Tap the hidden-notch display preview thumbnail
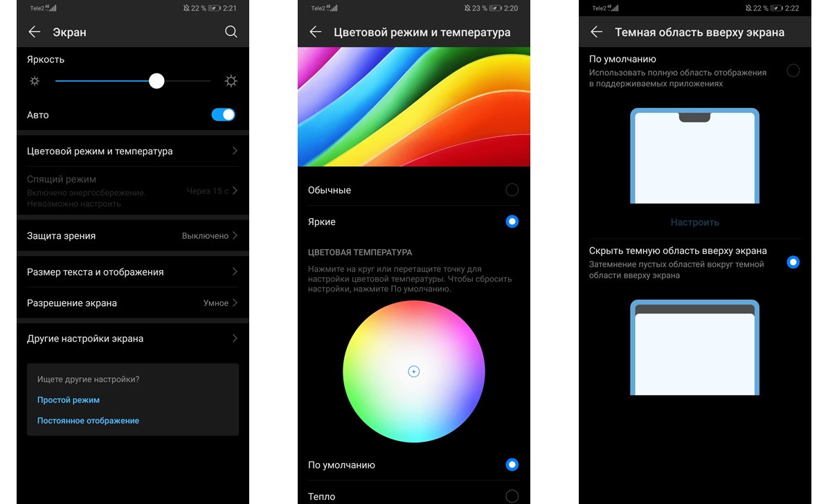 (695, 348)
